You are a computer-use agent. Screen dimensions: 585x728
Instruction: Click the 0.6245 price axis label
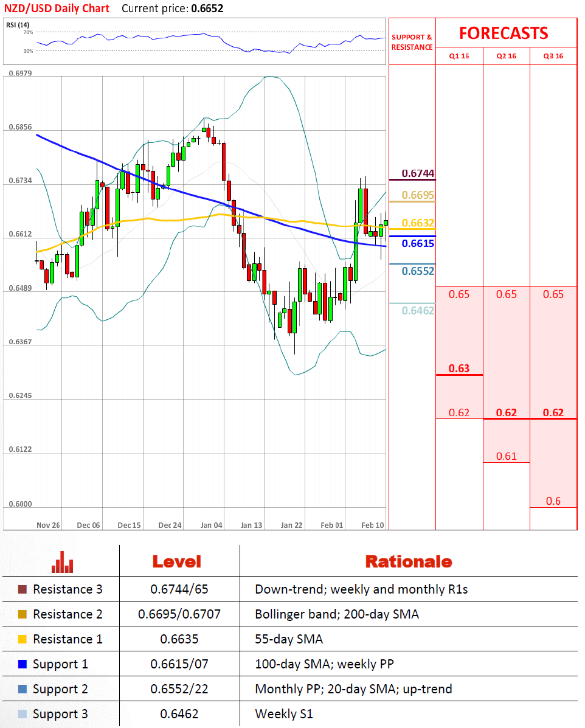21,395
